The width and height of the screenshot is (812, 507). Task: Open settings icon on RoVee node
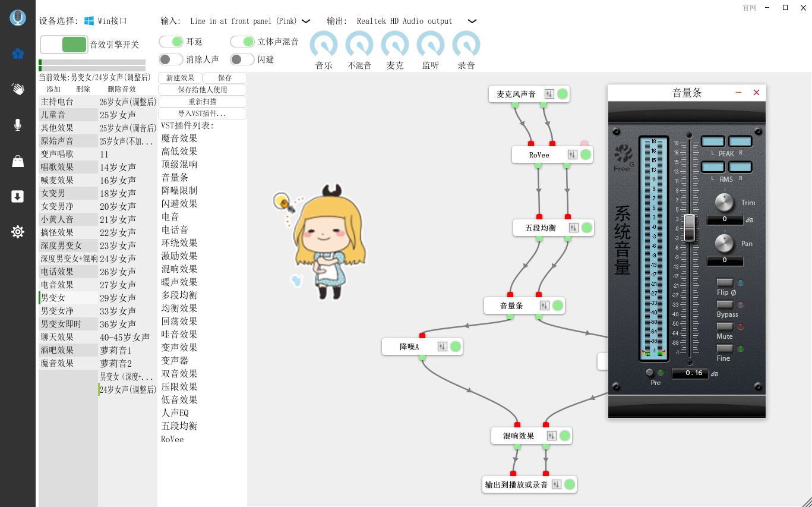tap(572, 155)
